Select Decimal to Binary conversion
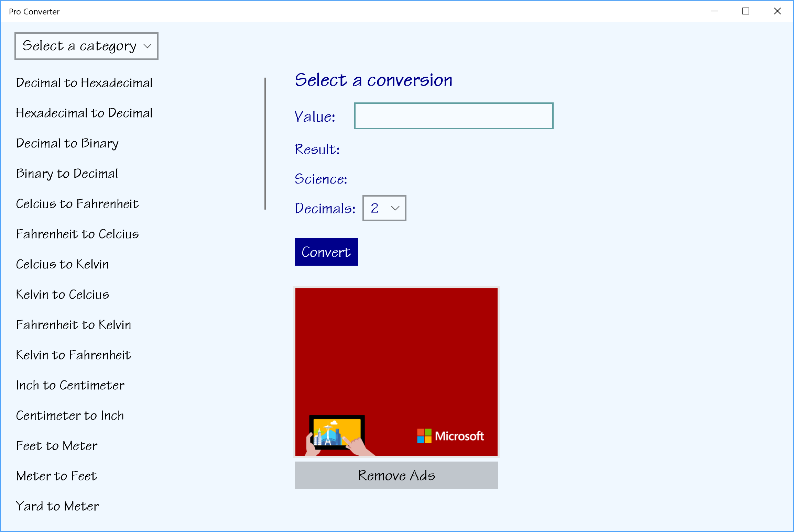 (67, 143)
